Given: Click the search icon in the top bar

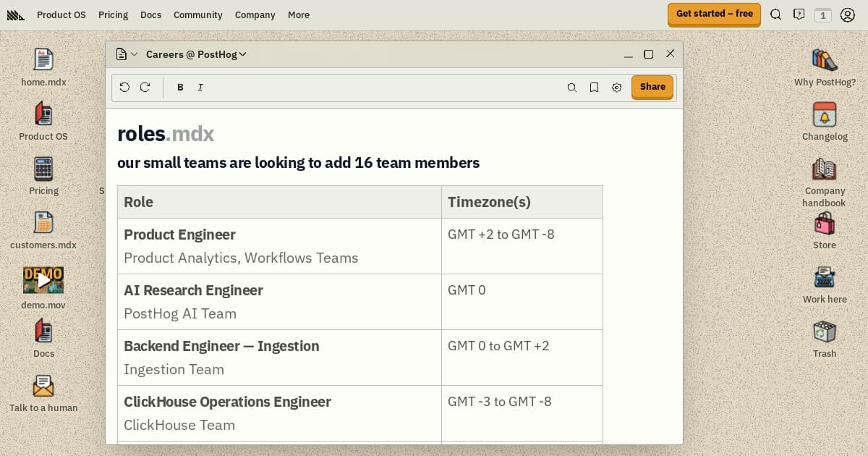Looking at the screenshot, I should [x=775, y=14].
